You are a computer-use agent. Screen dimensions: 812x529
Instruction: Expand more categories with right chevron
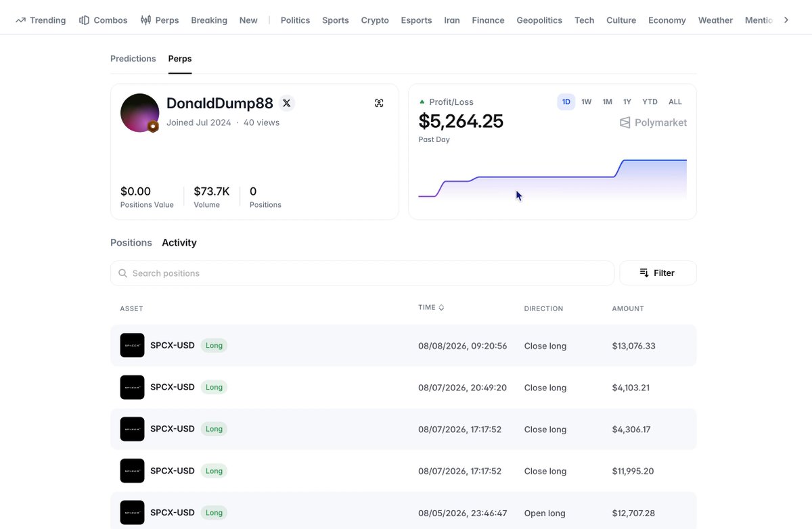tap(786, 20)
